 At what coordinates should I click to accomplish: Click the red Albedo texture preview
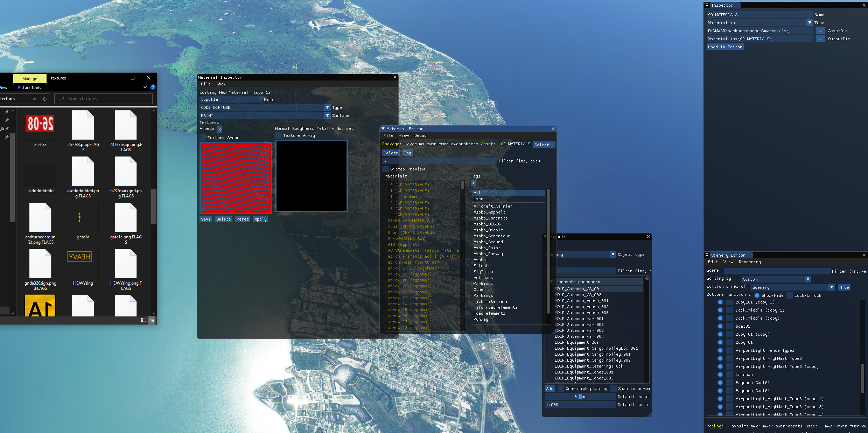[236, 178]
